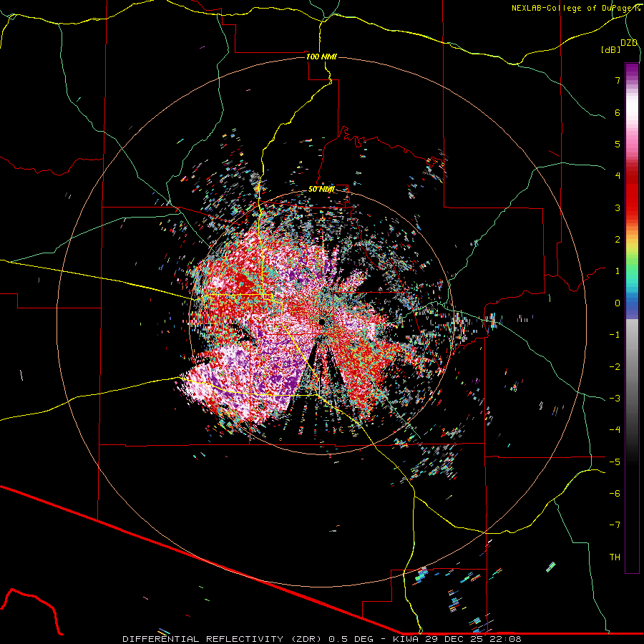Image resolution: width=644 pixels, height=644 pixels.
Task: Click the negative 2 value on the scale
Action: click(x=615, y=367)
